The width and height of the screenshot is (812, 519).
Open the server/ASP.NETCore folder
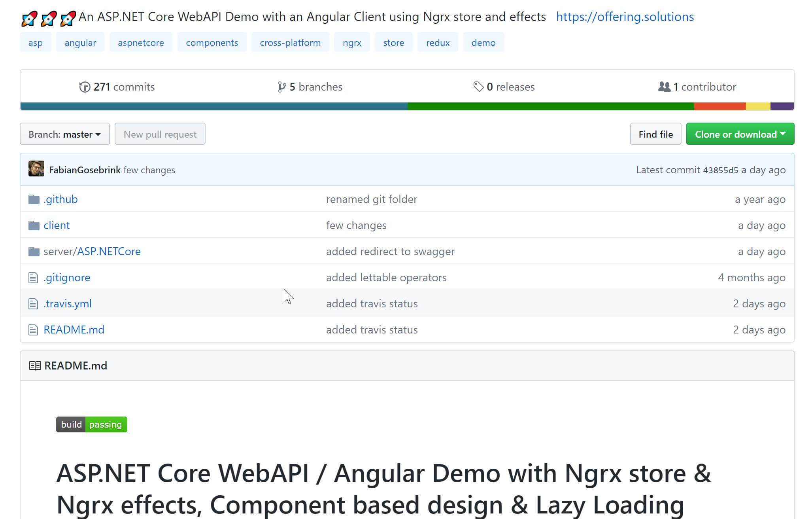(108, 252)
